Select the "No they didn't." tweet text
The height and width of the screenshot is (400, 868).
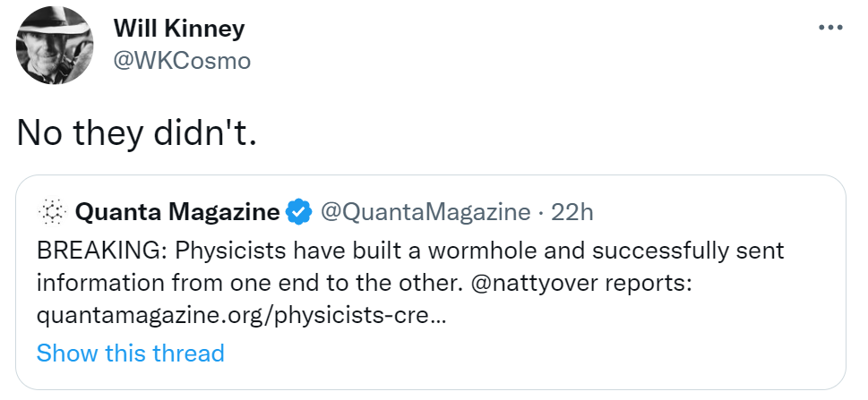(136, 132)
